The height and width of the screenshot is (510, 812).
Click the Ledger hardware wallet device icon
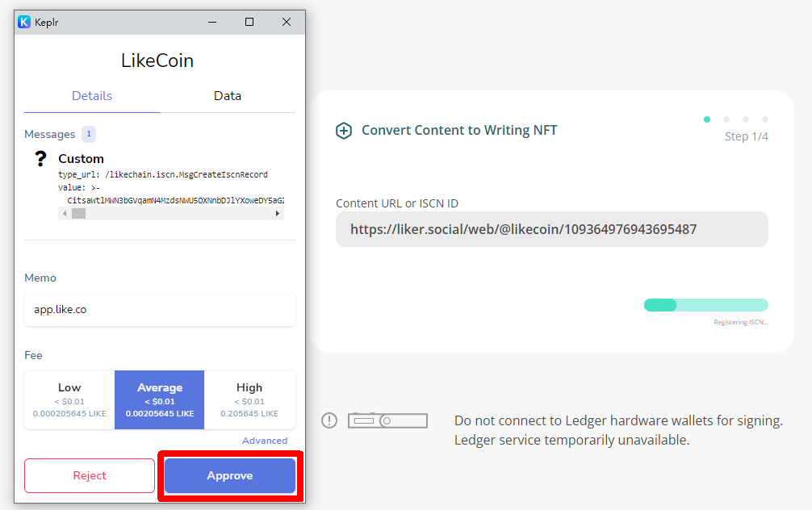388,420
